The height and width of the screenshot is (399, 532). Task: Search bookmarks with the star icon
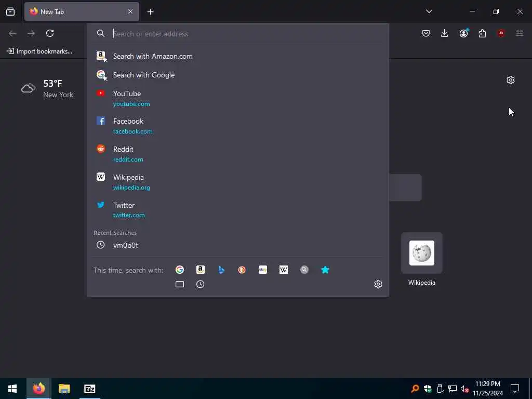coord(325,270)
